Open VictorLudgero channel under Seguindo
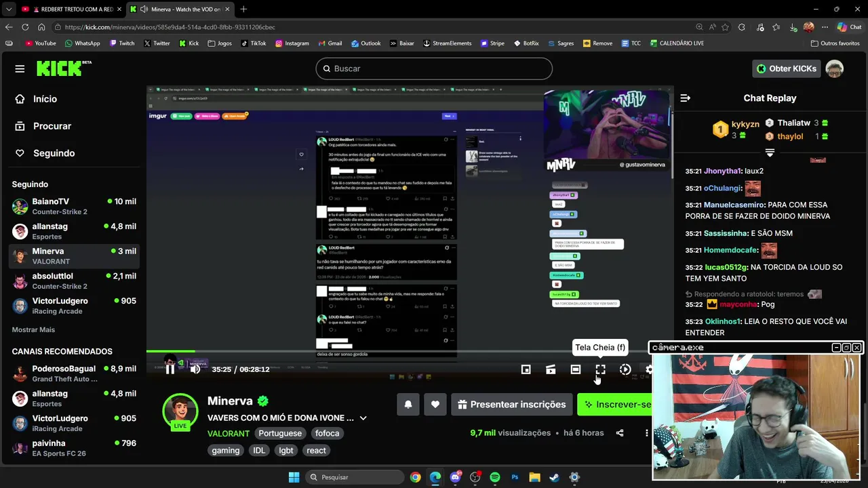Viewport: 868px width, 488px height. coord(74,306)
